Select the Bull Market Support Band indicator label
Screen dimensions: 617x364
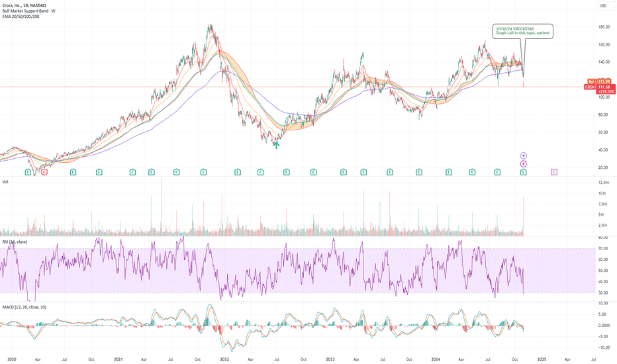point(28,11)
